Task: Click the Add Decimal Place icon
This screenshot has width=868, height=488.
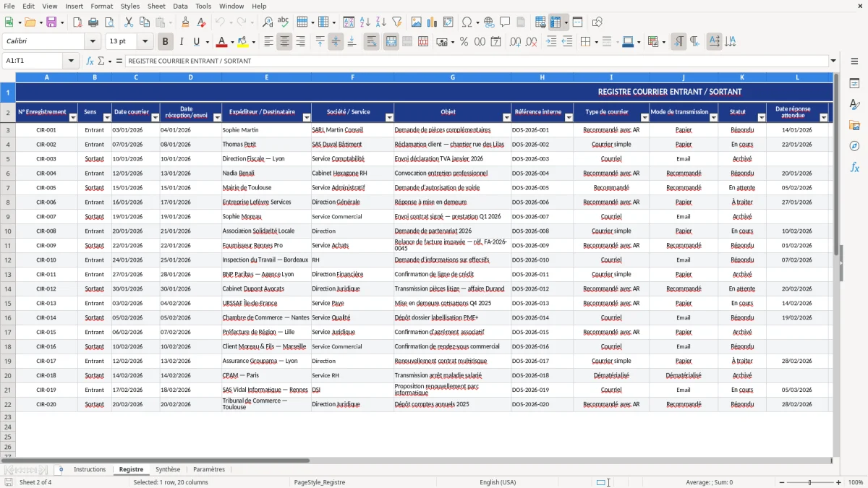Action: tap(516, 42)
